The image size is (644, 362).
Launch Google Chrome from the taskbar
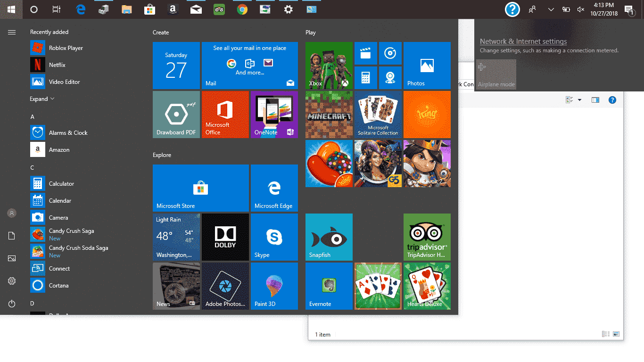pos(242,9)
